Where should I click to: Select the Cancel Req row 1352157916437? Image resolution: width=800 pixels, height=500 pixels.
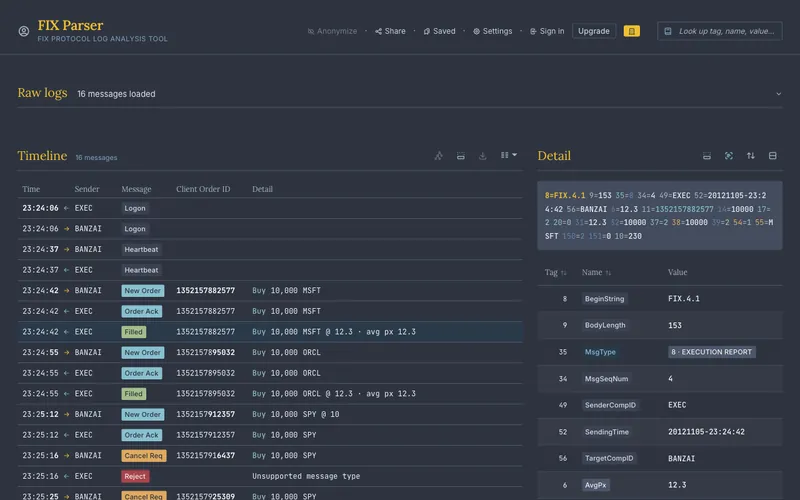pyautogui.click(x=270, y=456)
